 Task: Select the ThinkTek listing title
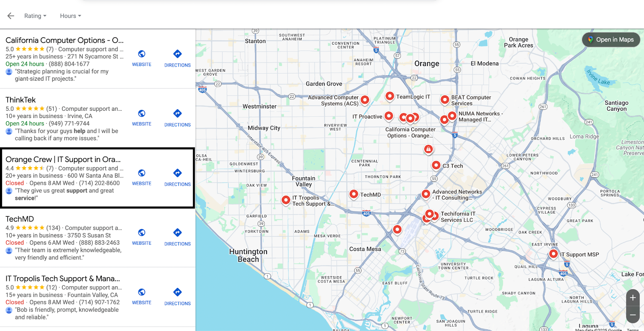(x=21, y=100)
